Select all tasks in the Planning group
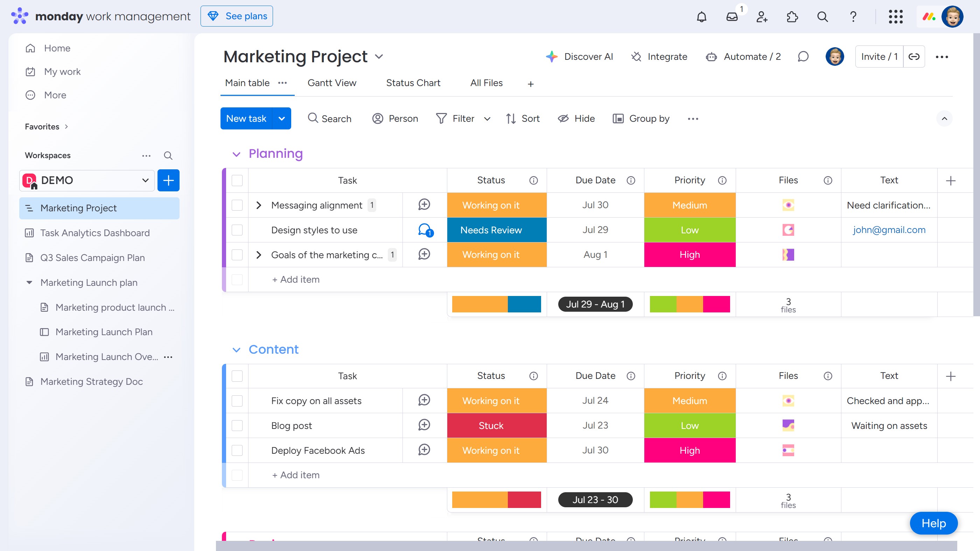This screenshot has width=980, height=551. (237, 180)
